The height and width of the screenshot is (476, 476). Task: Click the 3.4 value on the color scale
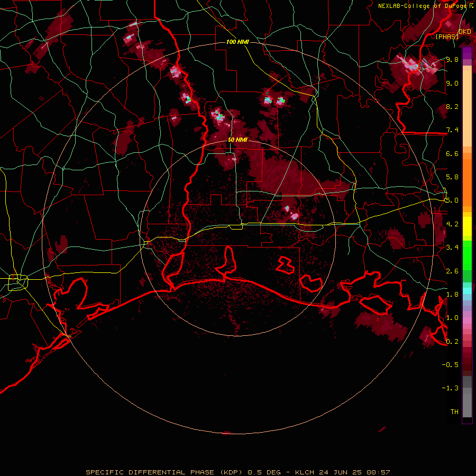(452, 248)
